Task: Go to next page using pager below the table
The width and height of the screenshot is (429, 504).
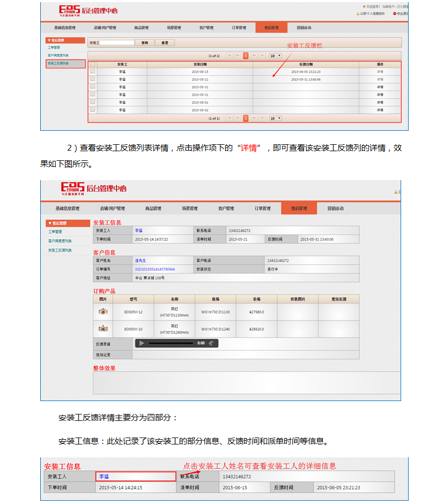Action: click(x=254, y=118)
